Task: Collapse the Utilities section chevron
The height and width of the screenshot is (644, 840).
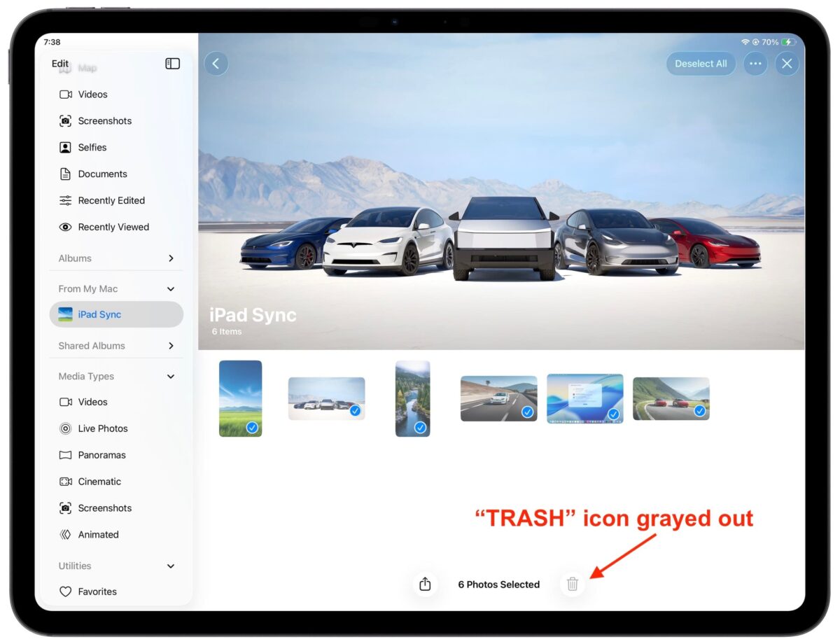Action: (171, 566)
